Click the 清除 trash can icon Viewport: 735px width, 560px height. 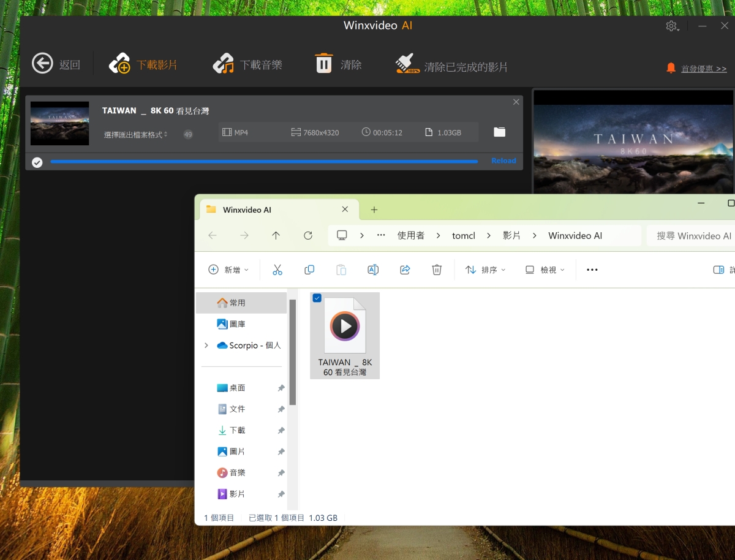[x=324, y=63]
